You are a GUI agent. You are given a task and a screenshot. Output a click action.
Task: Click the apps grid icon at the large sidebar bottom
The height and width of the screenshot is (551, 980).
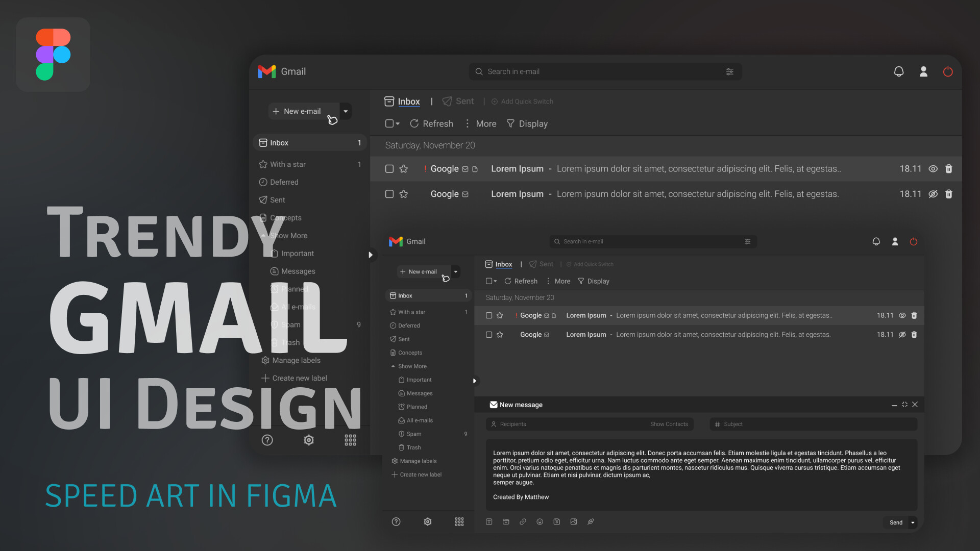(x=350, y=440)
